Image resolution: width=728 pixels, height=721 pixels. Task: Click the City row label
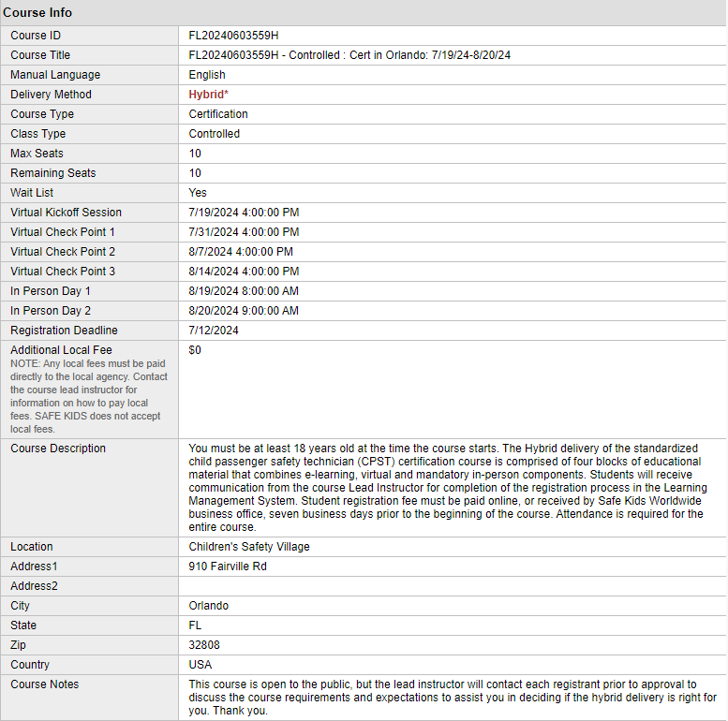[x=20, y=606]
